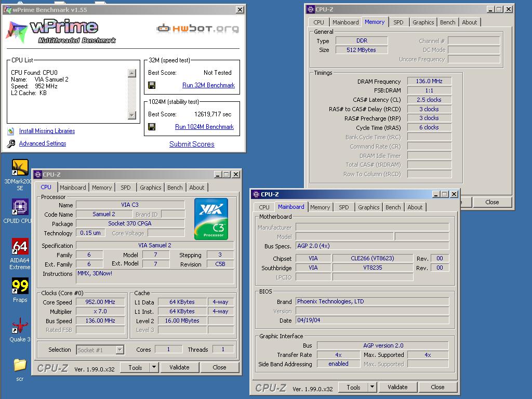Click the BIOS Date 04/19/04 field
Screen dimensions: 532x399
(372, 320)
